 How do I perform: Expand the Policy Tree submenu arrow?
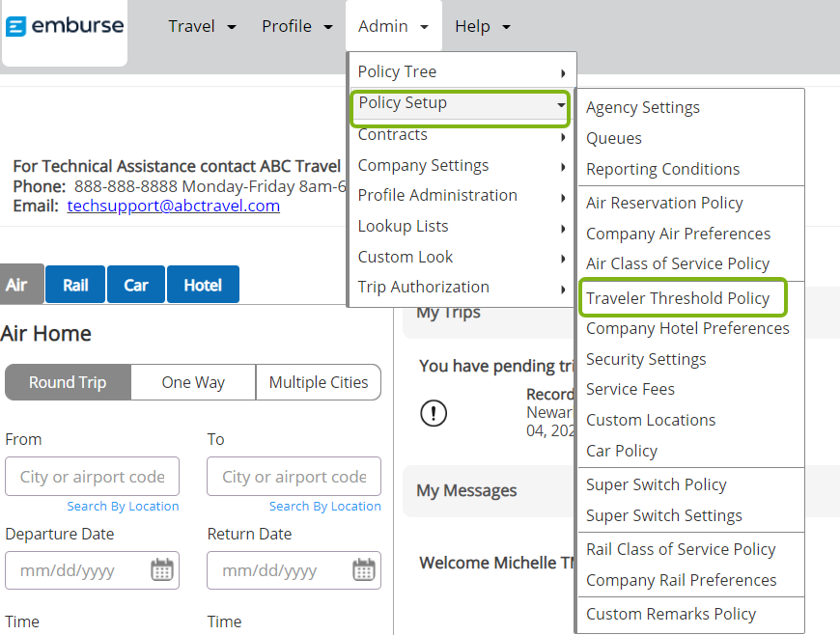(x=563, y=72)
